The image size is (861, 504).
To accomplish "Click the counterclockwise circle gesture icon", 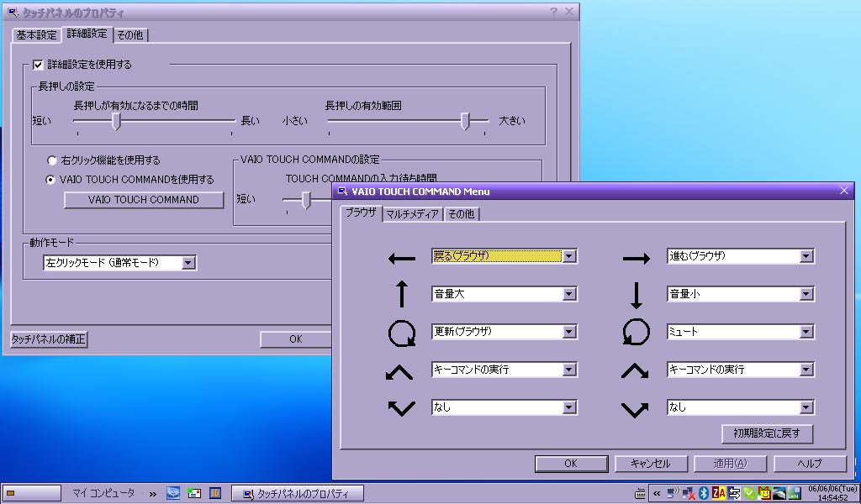I will (636, 333).
